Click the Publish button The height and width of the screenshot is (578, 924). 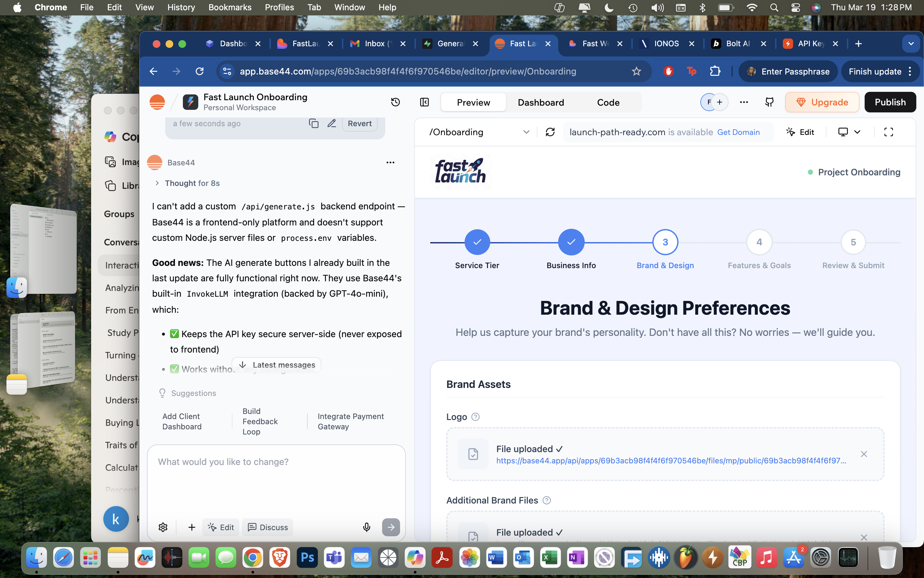(890, 102)
